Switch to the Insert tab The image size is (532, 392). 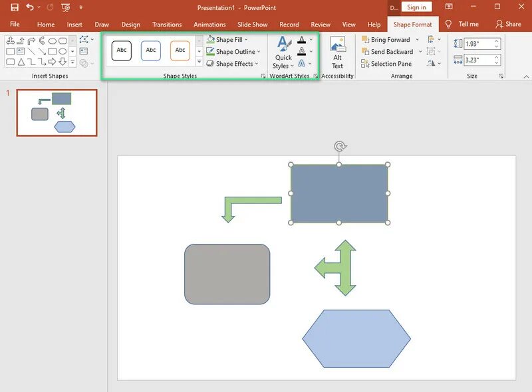point(74,25)
